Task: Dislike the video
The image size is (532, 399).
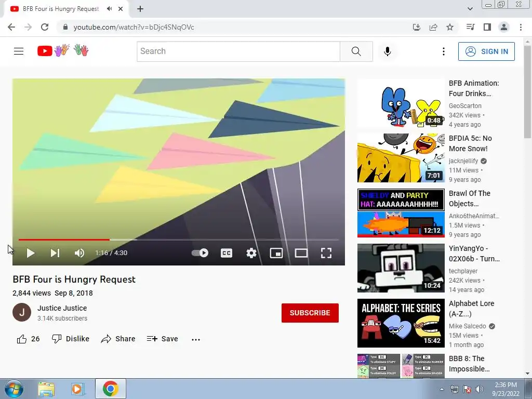Action: (x=70, y=339)
